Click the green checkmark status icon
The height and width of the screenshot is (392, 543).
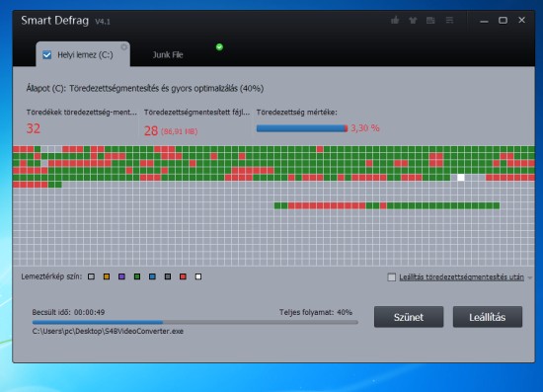pos(219,47)
